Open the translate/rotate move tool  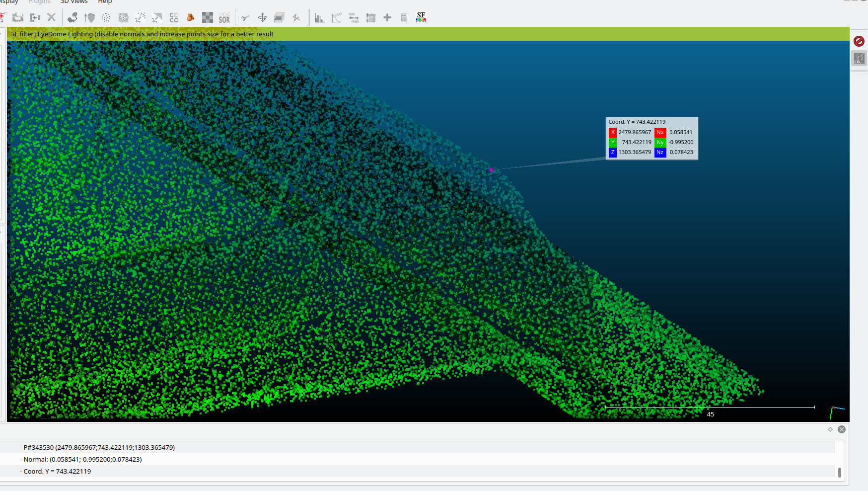262,18
